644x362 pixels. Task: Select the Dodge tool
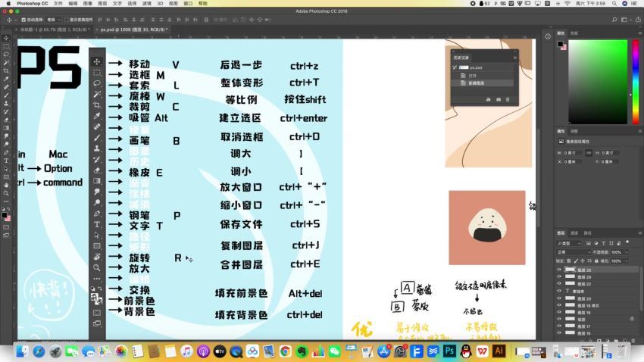click(6, 144)
